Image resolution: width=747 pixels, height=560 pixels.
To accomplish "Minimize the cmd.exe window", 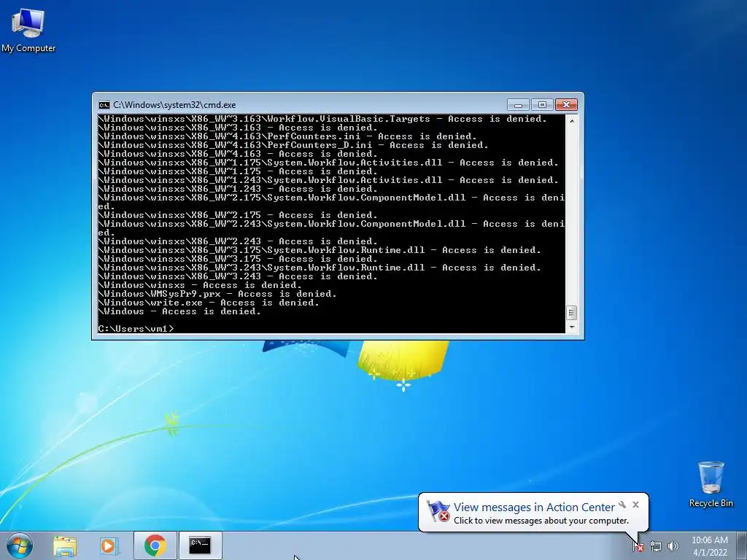I will 519,105.
